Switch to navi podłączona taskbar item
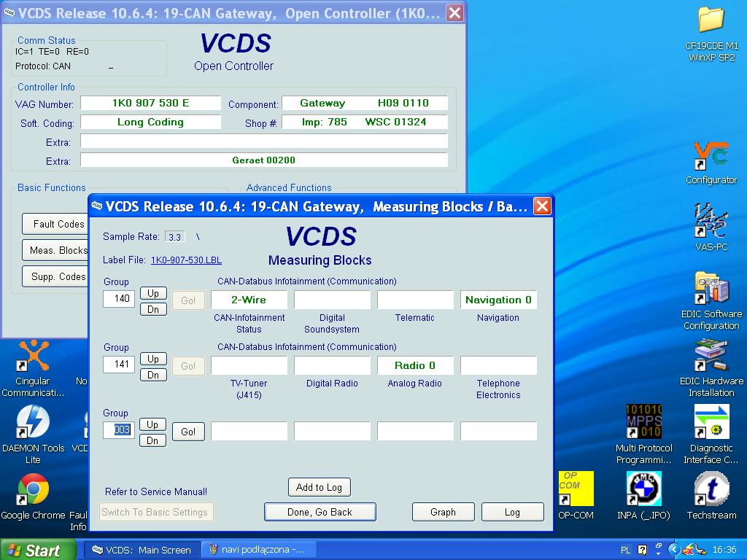 coord(258,550)
